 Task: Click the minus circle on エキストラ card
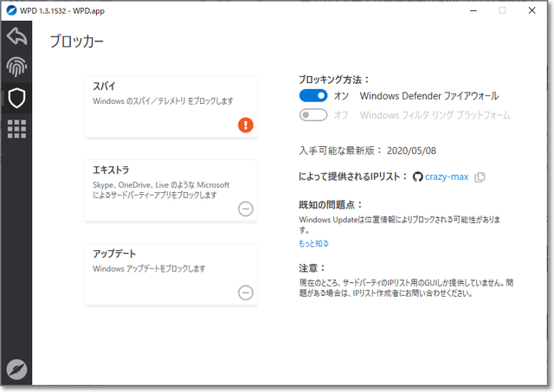[246, 209]
